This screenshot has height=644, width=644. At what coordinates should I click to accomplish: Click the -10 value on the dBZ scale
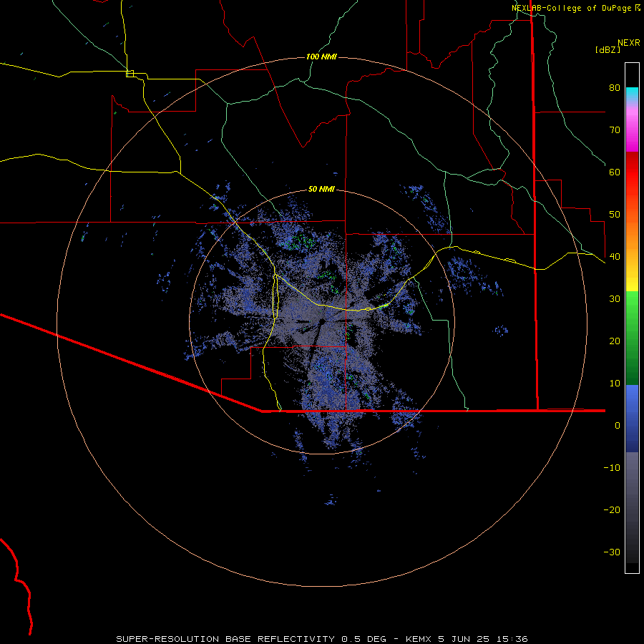click(x=612, y=468)
